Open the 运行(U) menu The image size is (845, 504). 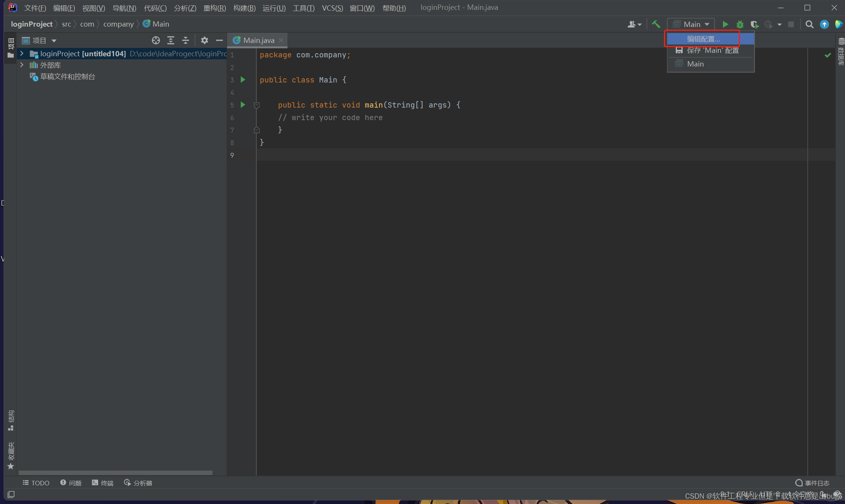(x=274, y=8)
